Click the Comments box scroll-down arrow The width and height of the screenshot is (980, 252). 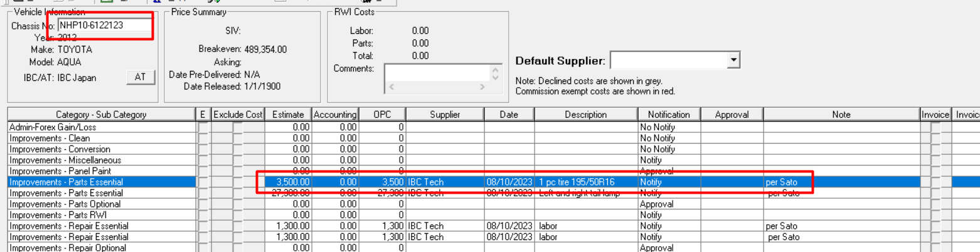click(495, 78)
